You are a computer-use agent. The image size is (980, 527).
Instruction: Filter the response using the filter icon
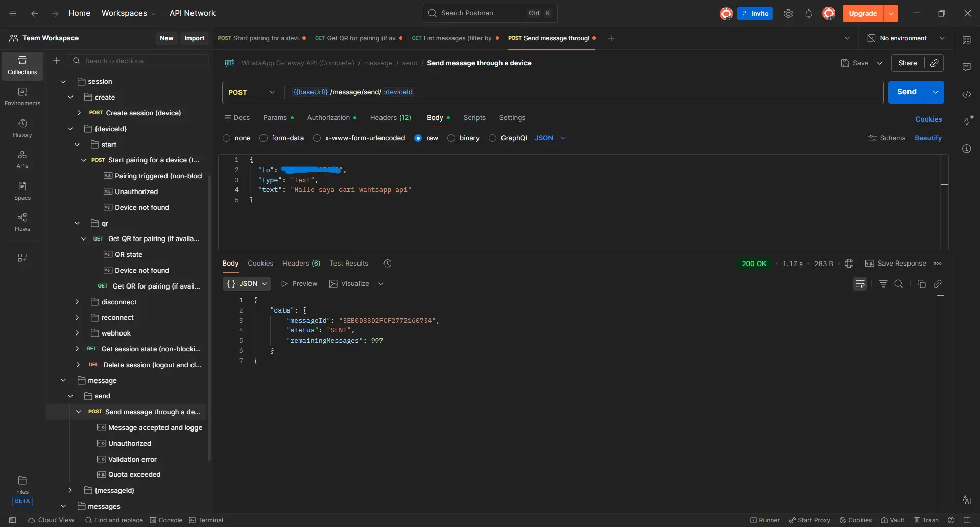(x=883, y=284)
